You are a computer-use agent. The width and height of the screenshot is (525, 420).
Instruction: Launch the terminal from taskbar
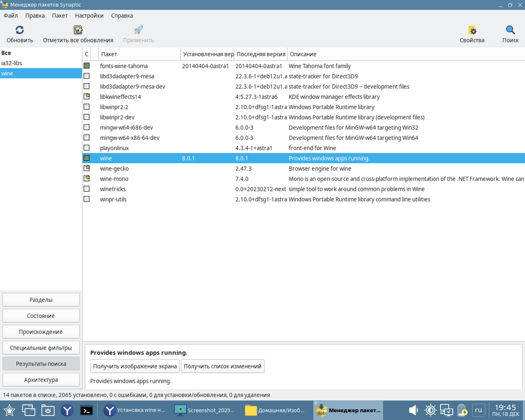(87, 410)
